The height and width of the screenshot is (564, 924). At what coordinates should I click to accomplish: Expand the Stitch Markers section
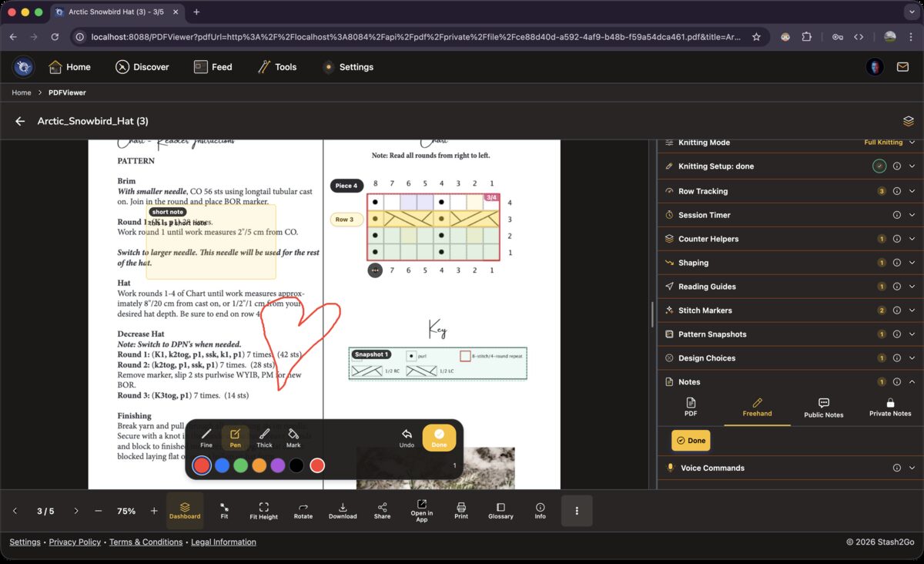point(912,311)
